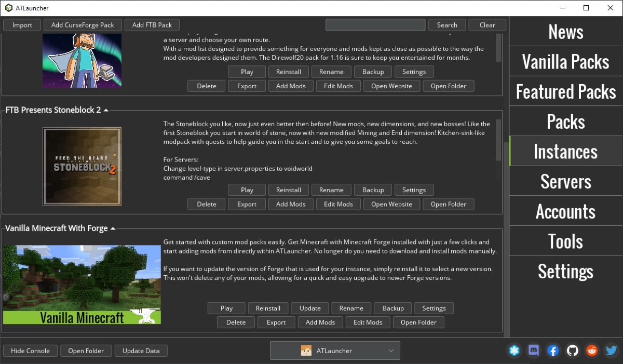Viewport: 623px width, 364px height.
Task: Open the Reddit social icon
Action: click(x=592, y=351)
